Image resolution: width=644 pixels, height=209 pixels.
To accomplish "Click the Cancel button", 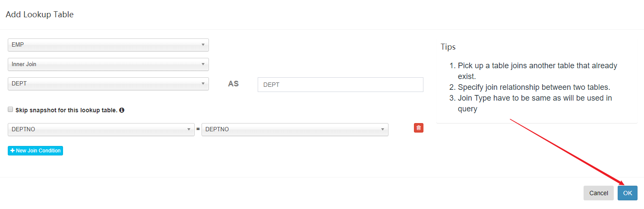I will coord(598,193).
